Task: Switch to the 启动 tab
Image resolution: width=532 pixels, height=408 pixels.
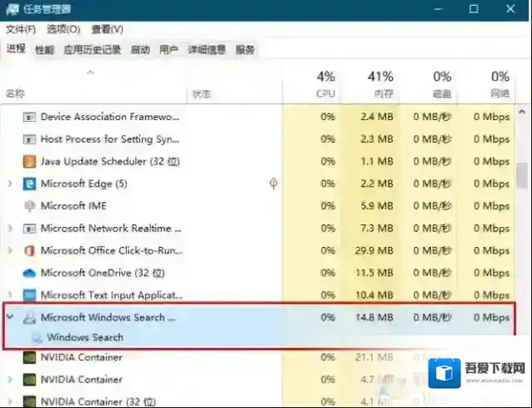Action: [x=140, y=50]
